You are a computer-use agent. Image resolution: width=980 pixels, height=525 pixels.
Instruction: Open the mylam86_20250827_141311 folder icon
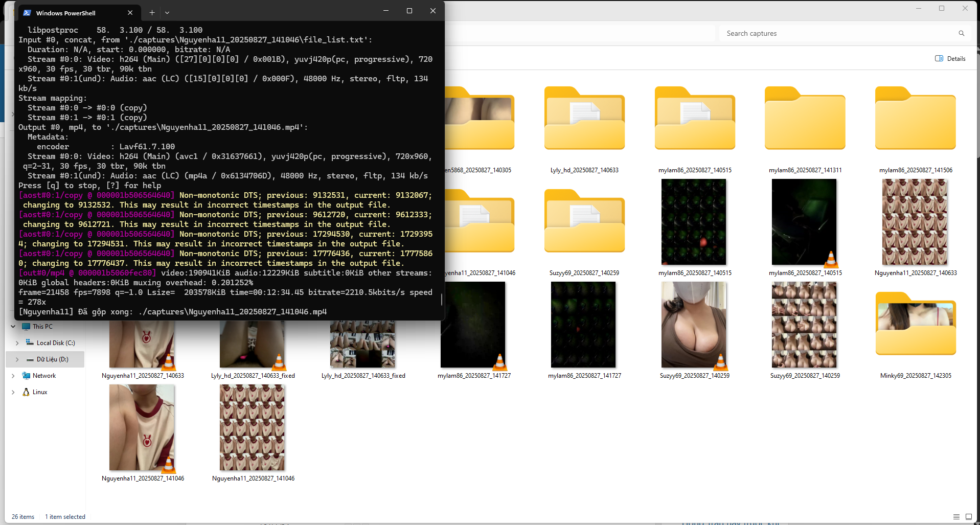pos(805,119)
